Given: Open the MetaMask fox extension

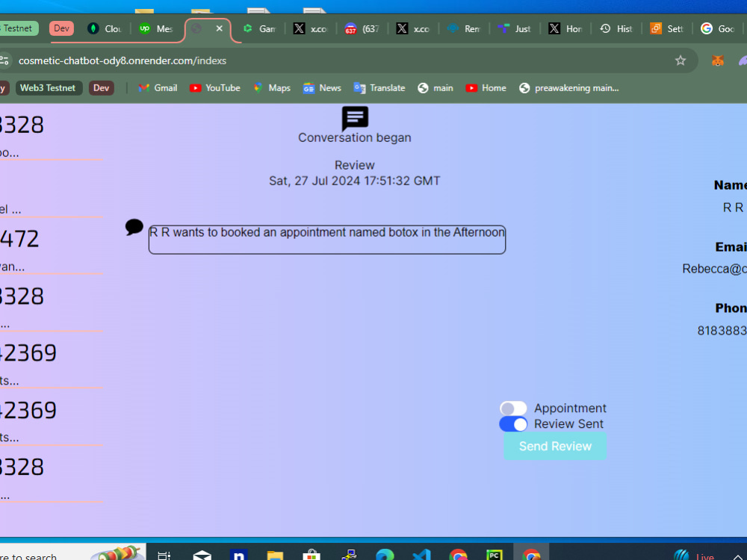Looking at the screenshot, I should pos(717,60).
